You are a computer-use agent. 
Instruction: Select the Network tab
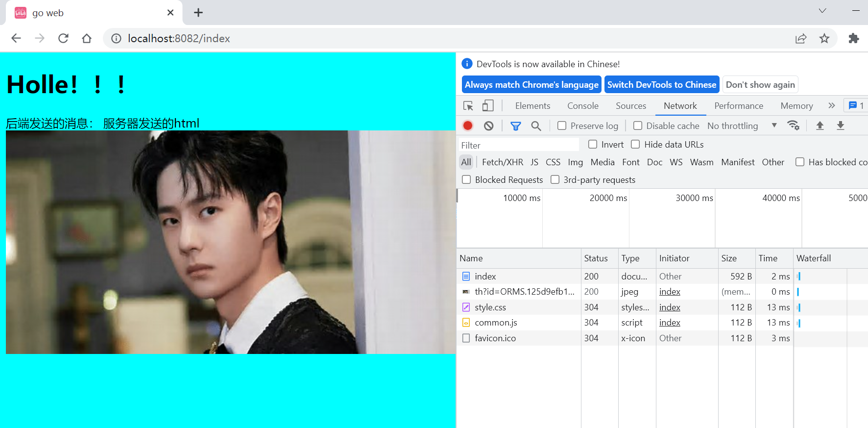[x=680, y=106]
